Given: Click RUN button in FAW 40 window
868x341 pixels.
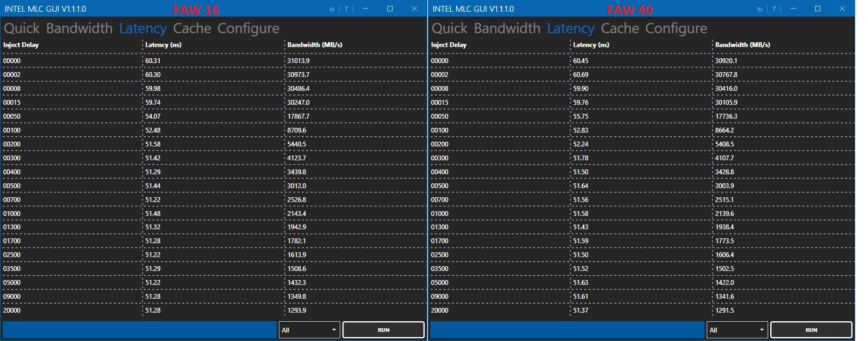Looking at the screenshot, I should [x=811, y=330].
